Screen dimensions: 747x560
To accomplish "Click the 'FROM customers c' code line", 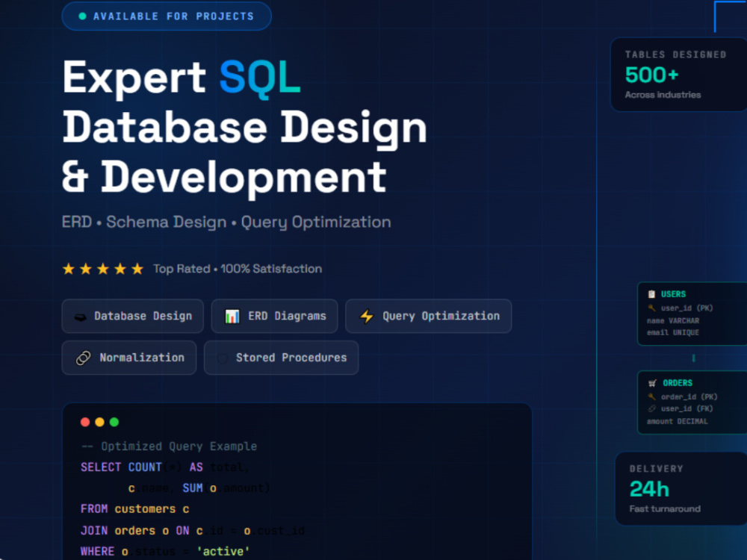I will pyautogui.click(x=134, y=509).
